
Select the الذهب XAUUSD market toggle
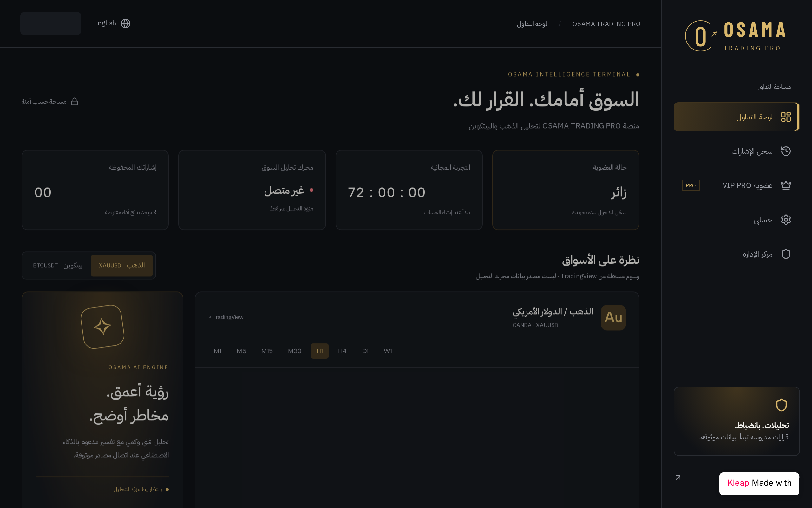[122, 265]
